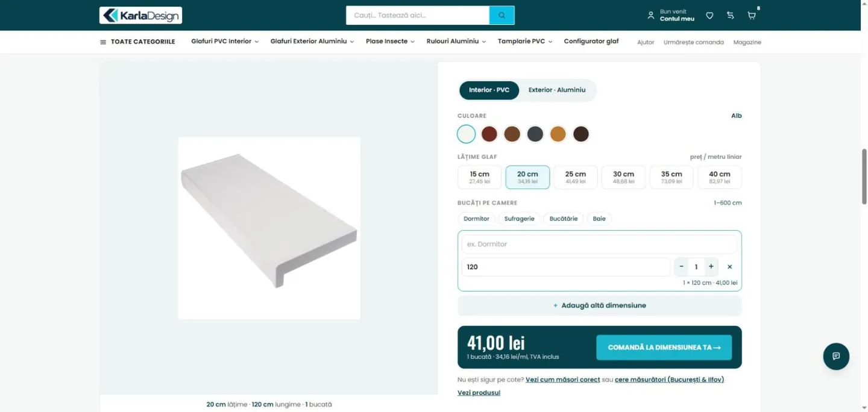Expand the Rulouri Aluminiu dropdown
Viewport: 868px width, 412px height.
(456, 42)
